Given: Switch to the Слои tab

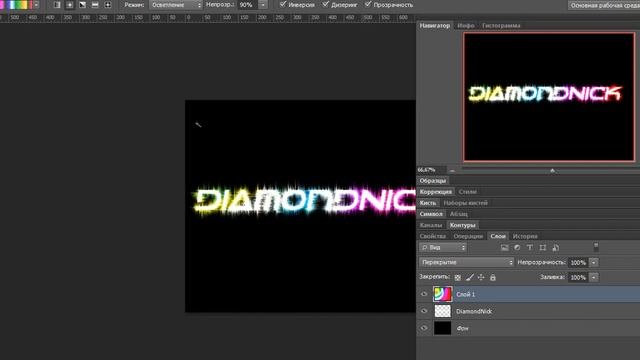Looking at the screenshot, I should pos(498,236).
